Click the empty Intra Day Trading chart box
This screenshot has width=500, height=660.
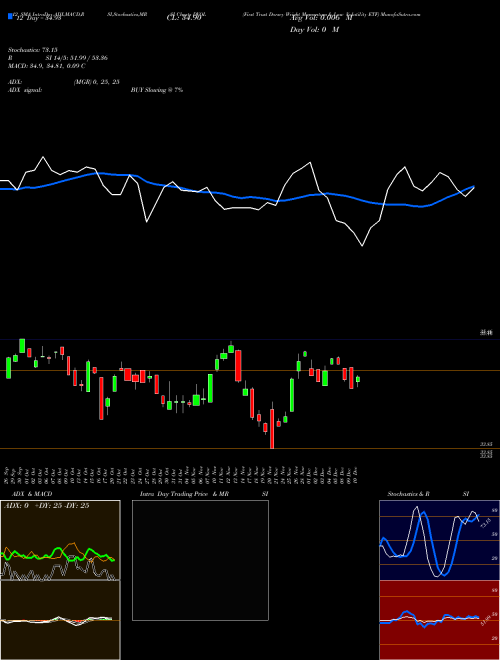(200, 560)
